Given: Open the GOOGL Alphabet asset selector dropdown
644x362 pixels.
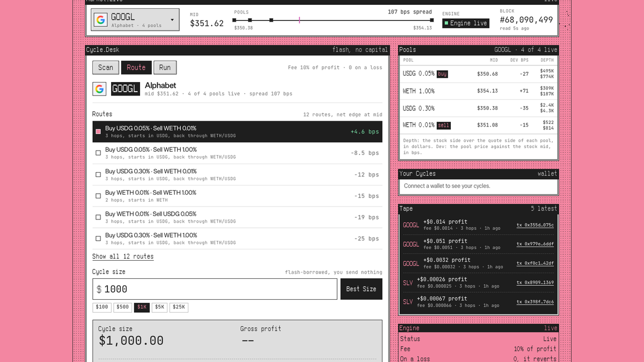Looking at the screenshot, I should click(x=135, y=20).
